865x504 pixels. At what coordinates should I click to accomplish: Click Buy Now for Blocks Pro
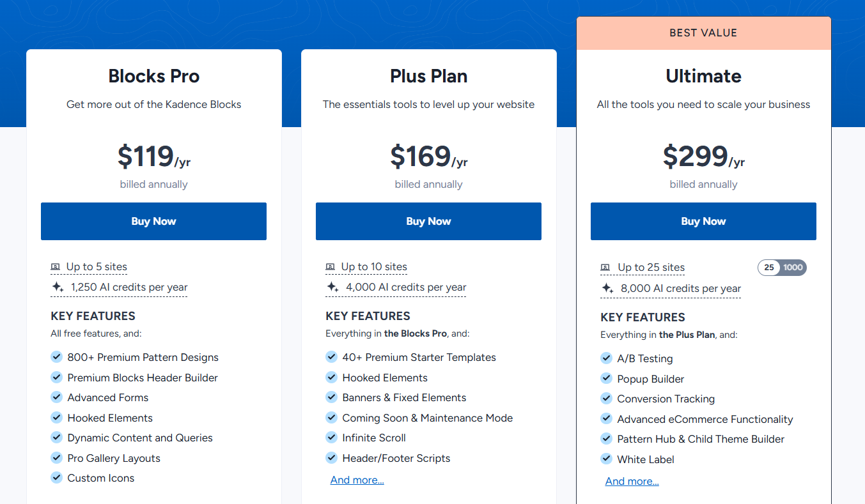pyautogui.click(x=153, y=221)
